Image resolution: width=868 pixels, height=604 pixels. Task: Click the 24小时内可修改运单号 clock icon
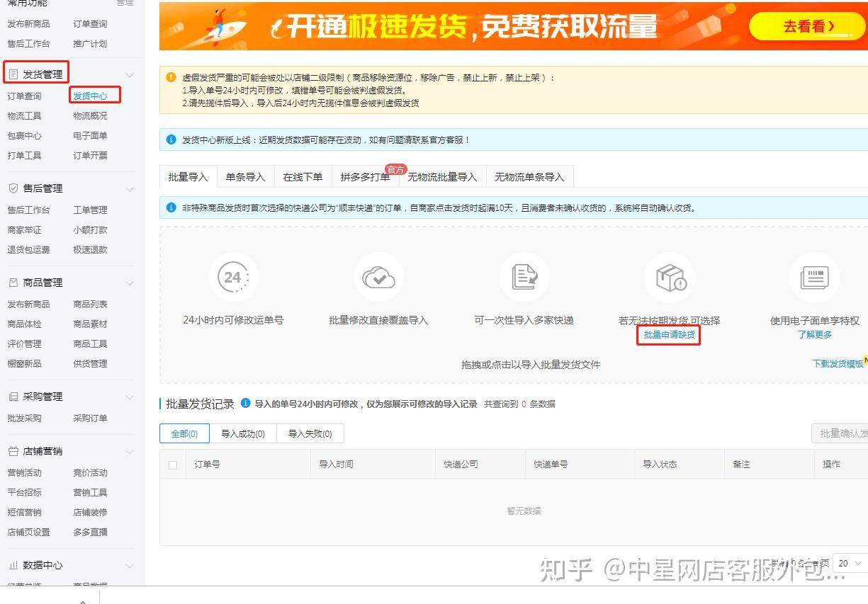234,278
